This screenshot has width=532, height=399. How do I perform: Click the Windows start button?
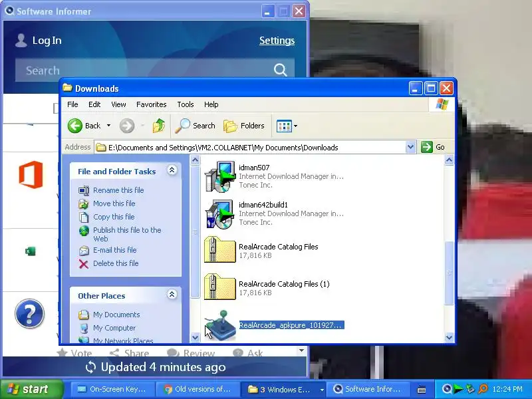click(31, 389)
